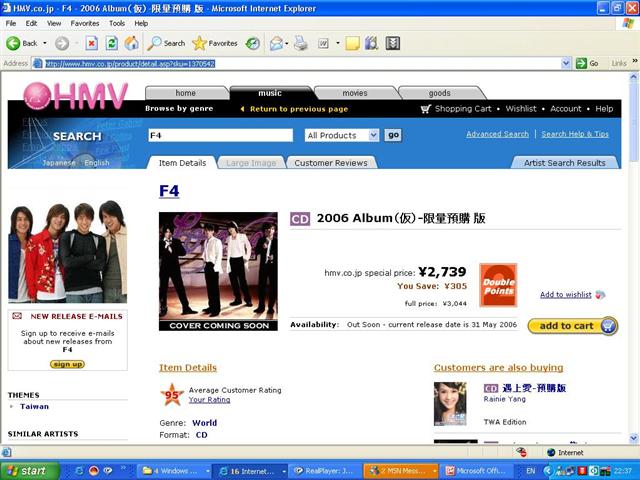
Task: Open the Search magnifier toolbar button
Action: click(x=166, y=43)
